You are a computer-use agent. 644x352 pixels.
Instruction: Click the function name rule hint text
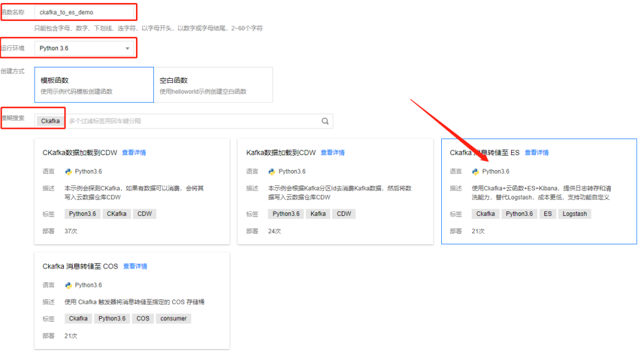coord(148,29)
